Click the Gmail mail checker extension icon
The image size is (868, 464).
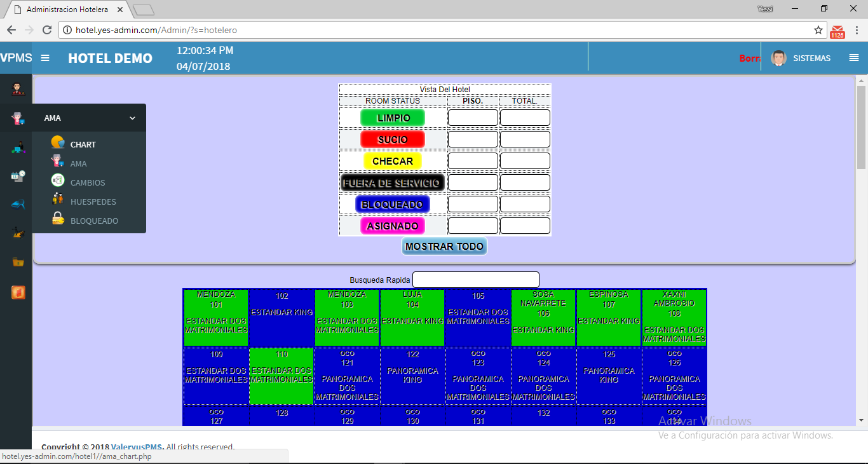837,31
